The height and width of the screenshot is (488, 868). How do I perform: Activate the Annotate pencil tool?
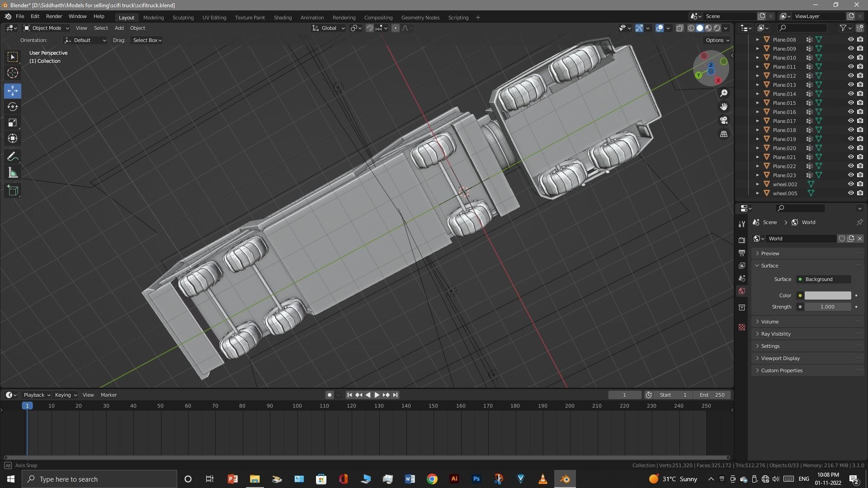[x=13, y=157]
